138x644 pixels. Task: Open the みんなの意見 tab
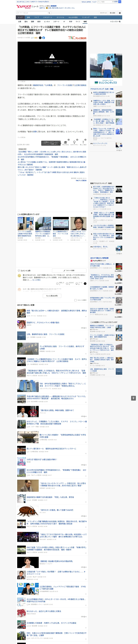73,17
